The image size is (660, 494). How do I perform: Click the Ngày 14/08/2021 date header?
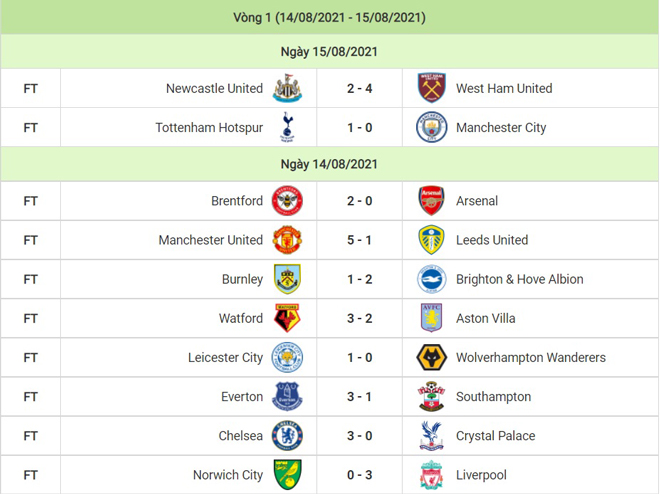click(330, 164)
